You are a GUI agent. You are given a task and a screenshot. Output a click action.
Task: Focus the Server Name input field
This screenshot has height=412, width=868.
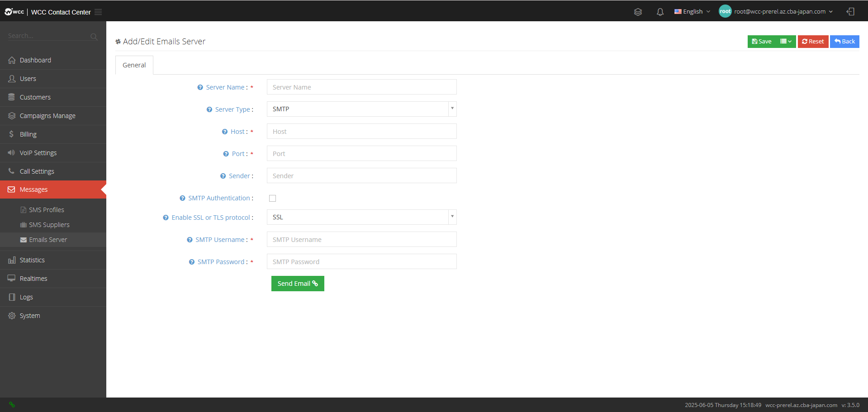tap(361, 87)
